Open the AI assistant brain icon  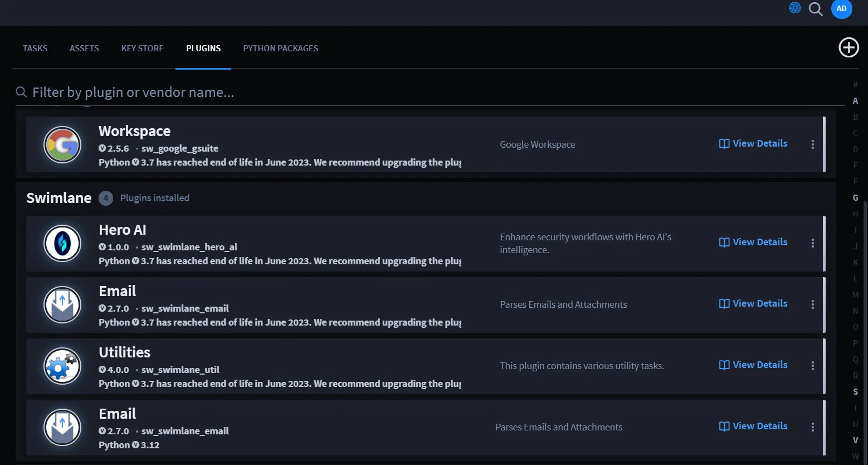[794, 8]
